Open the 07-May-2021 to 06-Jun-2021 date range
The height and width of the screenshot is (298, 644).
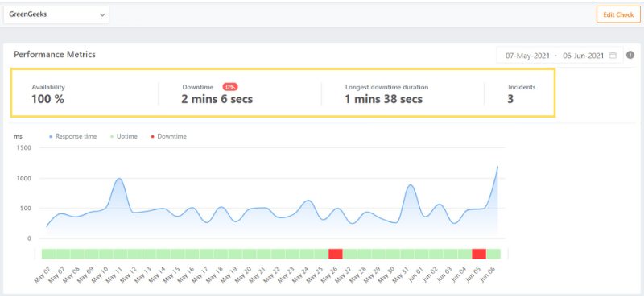pos(559,56)
